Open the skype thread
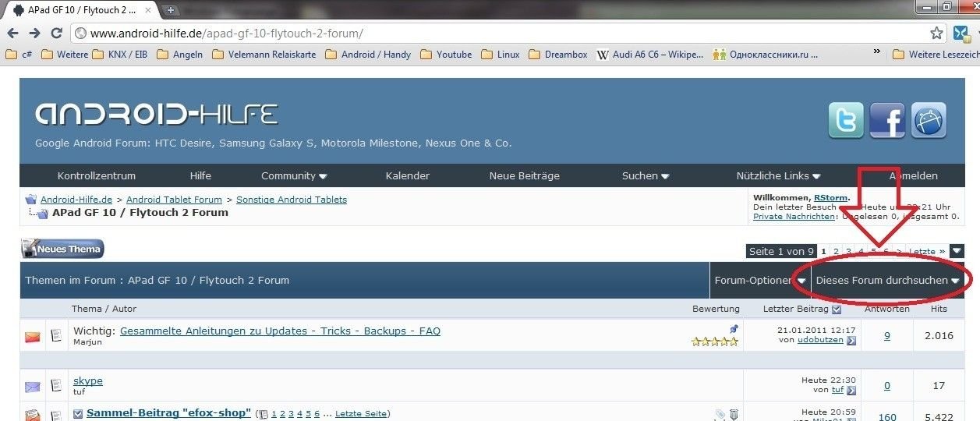 (88, 380)
